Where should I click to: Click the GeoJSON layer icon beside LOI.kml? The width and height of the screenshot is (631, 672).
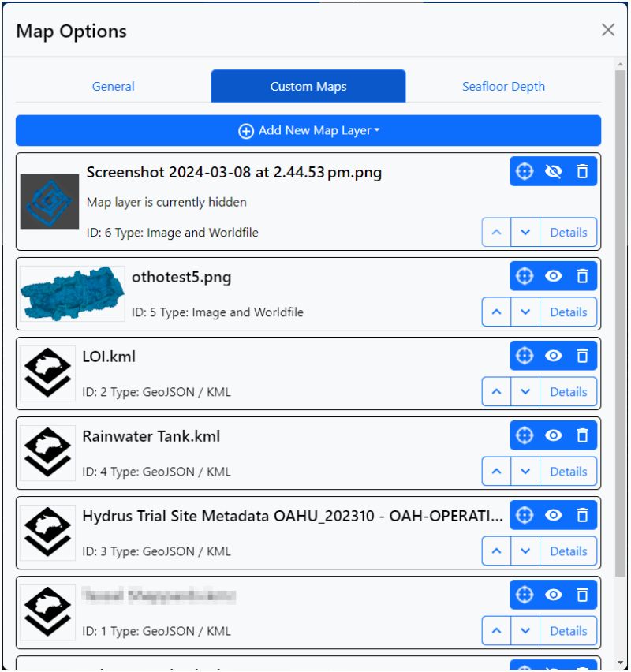47,371
